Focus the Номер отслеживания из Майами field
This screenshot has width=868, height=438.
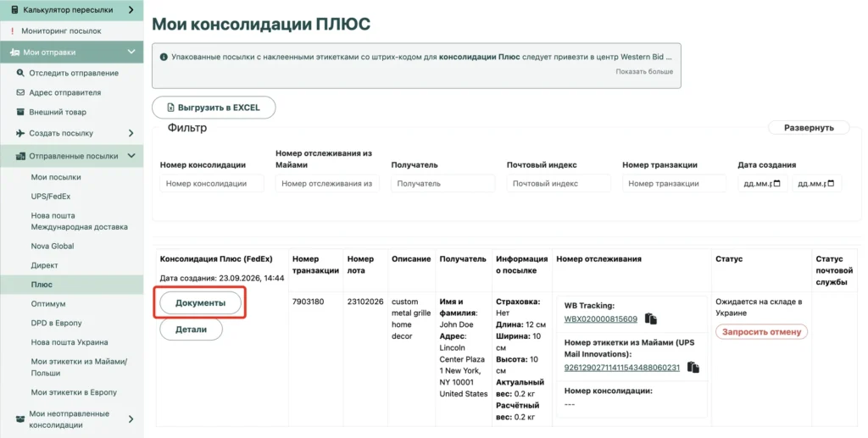coord(327,184)
